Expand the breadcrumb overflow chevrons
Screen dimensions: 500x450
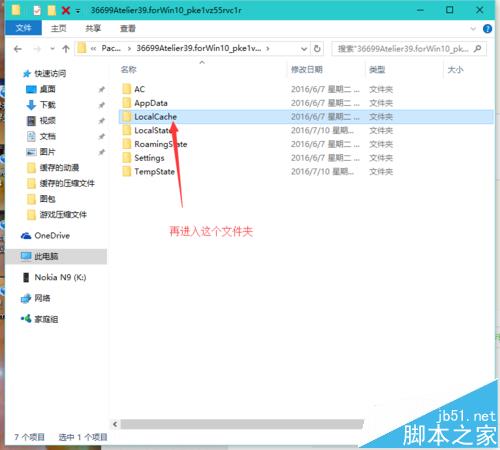coord(94,49)
